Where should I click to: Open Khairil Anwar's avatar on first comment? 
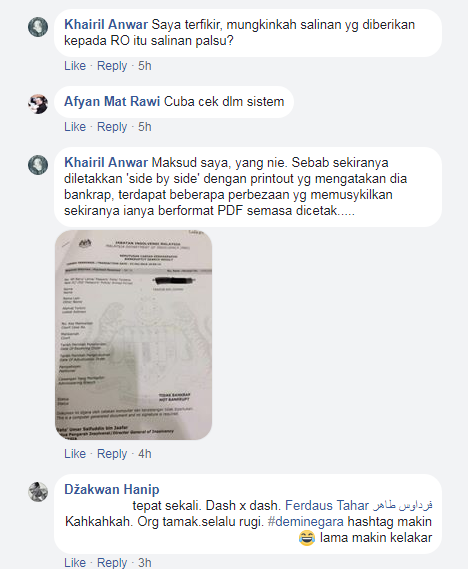[x=38, y=27]
